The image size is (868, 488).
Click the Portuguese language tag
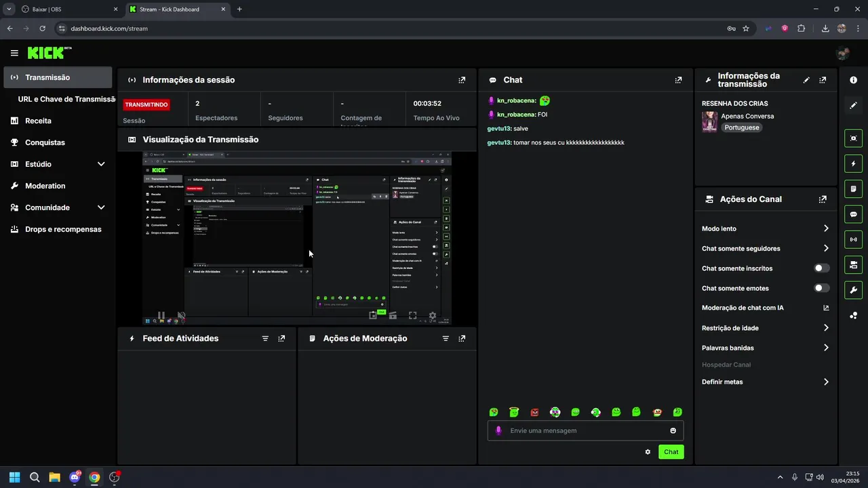[x=742, y=127]
